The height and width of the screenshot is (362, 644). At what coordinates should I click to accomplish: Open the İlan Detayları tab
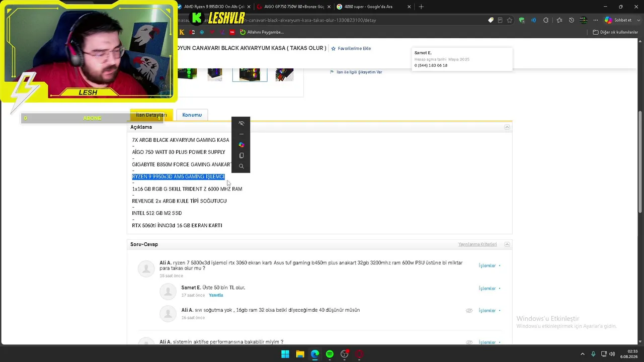coord(151,115)
